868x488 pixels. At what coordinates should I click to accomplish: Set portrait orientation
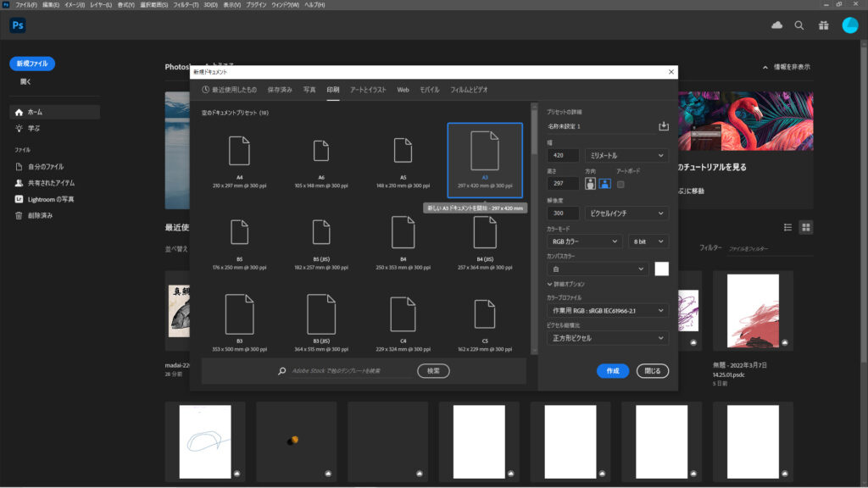point(590,184)
